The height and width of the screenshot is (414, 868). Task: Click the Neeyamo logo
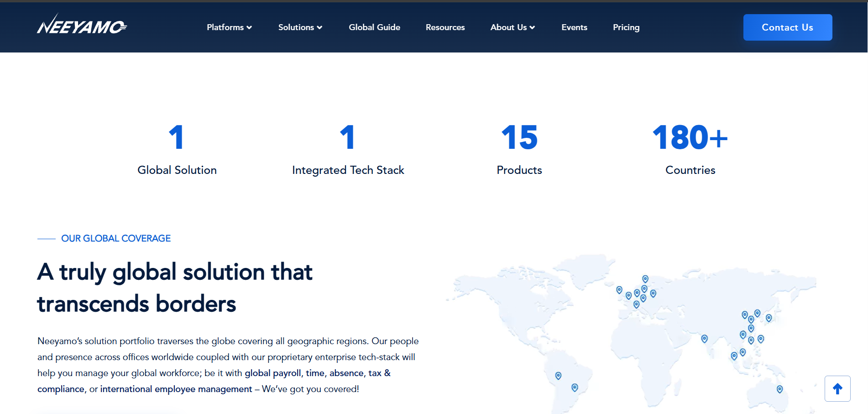(82, 25)
